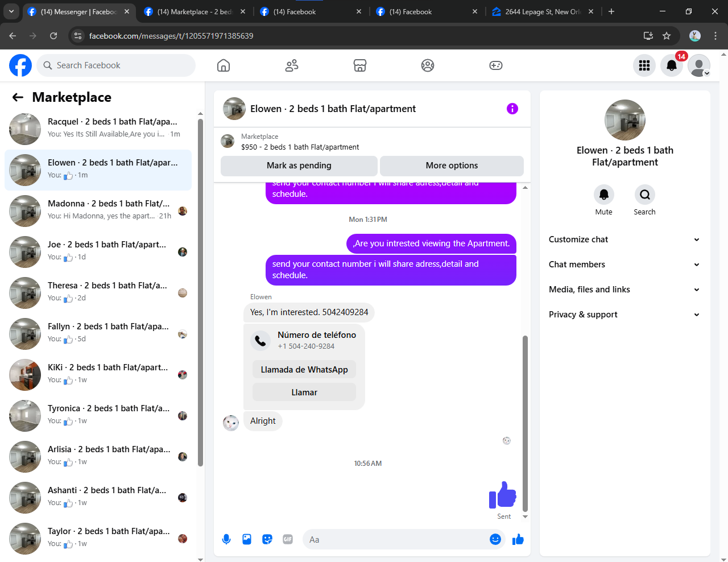Open KiKi conversation
This screenshot has height=562, width=728.
click(x=98, y=375)
